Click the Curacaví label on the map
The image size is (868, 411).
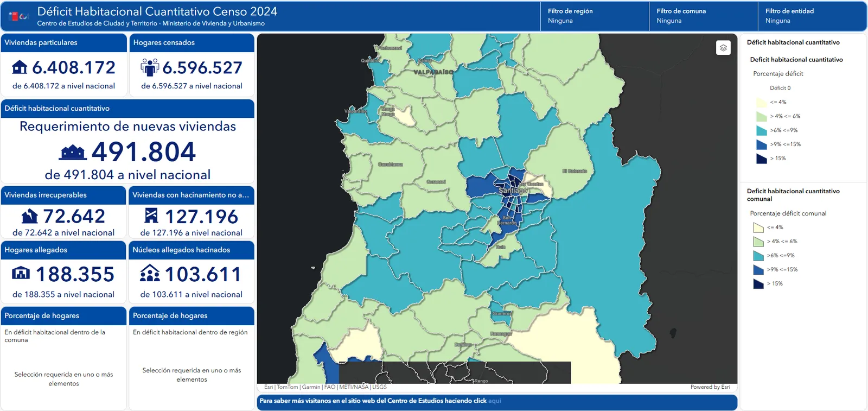pos(436,182)
